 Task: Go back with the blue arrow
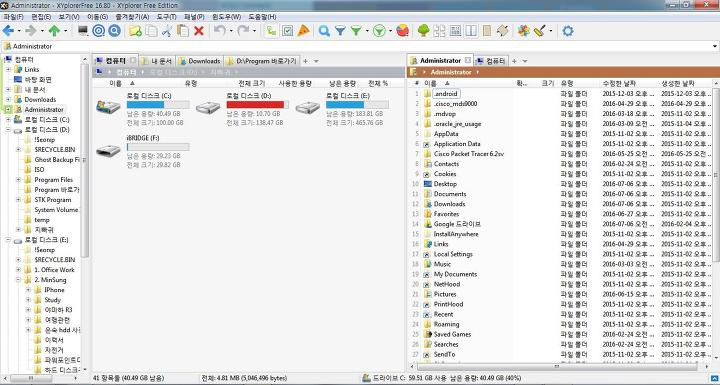pos(8,31)
